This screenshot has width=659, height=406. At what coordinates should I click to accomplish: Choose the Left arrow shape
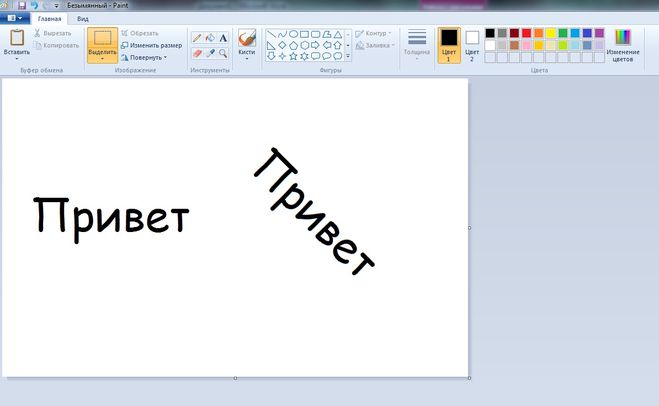(327, 45)
